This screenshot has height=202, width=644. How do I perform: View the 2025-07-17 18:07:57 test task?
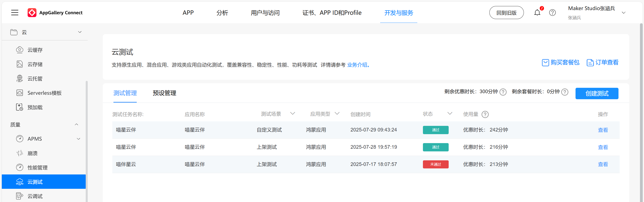[x=603, y=164]
